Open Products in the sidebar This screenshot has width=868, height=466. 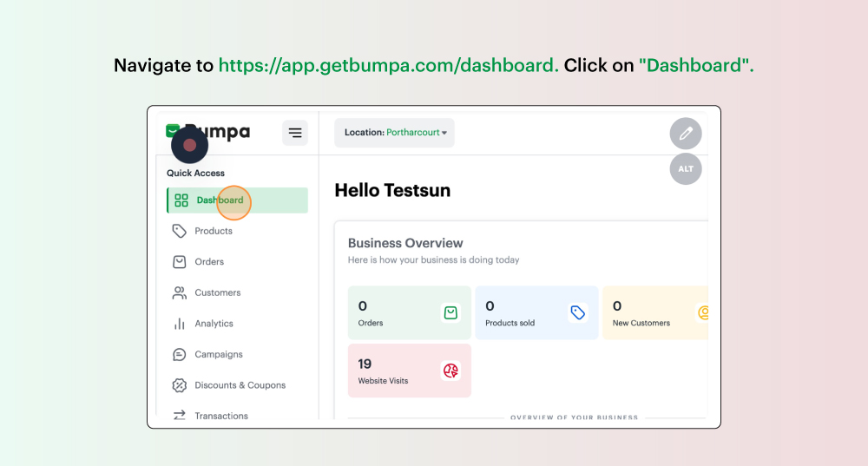coord(214,231)
